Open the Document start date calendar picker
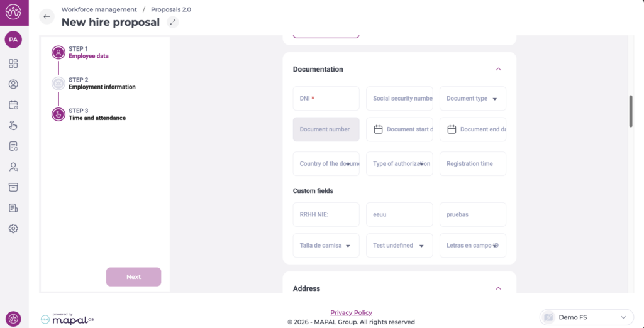Screen dimensions: 644x328 379,129
